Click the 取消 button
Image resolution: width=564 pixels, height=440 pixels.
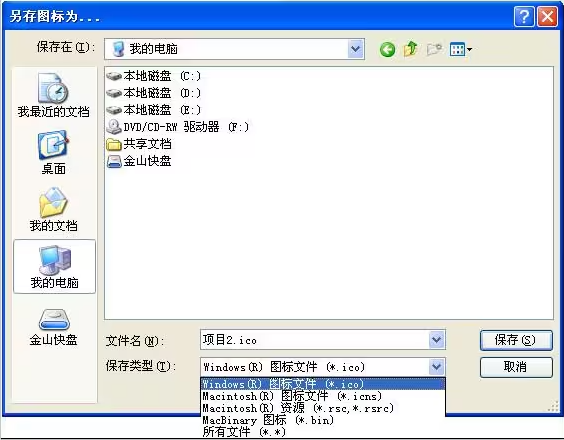(x=516, y=367)
